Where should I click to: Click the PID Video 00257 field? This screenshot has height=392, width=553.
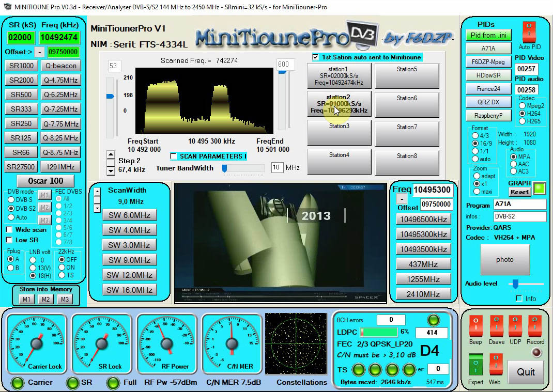[526, 69]
